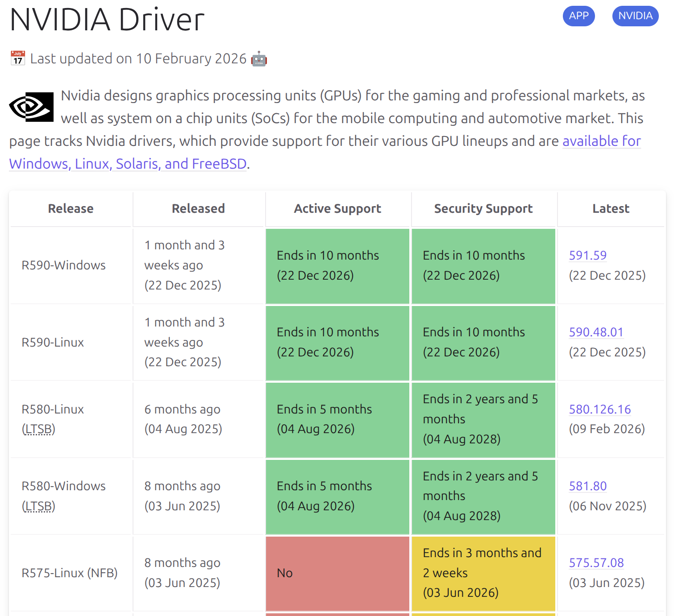Click the NVIDIA eye logo icon
Viewport: 674px width, 616px height.
click(31, 107)
